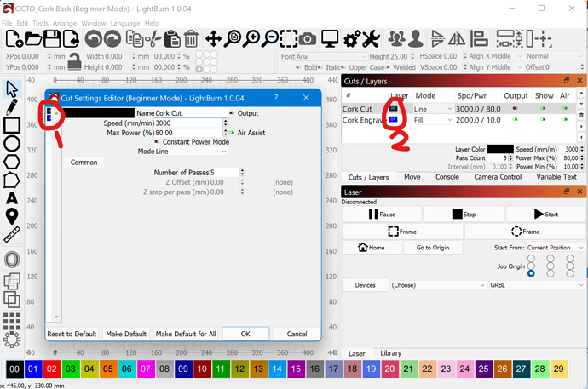Open Cork Cut layer Mode dropdown (Line)

tap(434, 109)
